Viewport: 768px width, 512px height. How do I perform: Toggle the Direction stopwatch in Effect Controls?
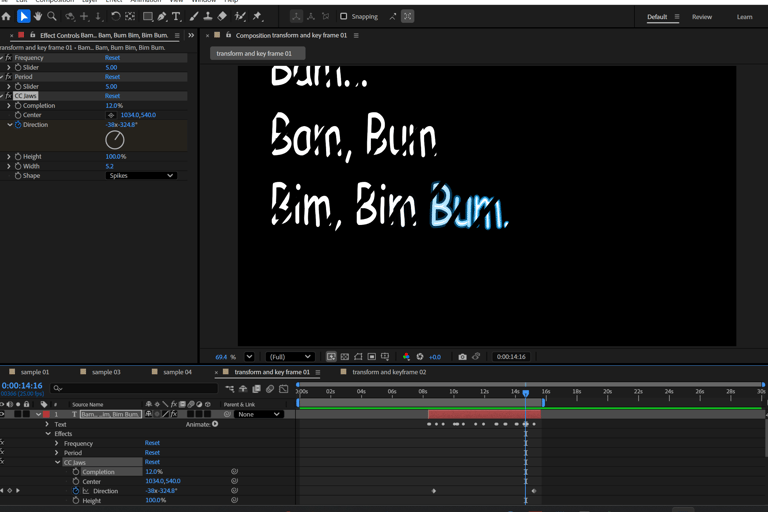tap(18, 125)
